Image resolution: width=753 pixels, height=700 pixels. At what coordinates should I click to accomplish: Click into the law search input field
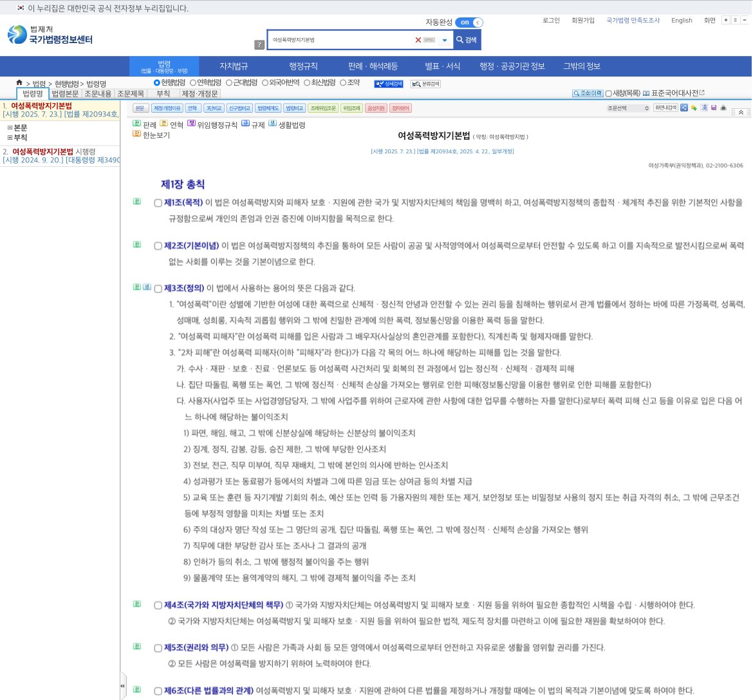[x=341, y=40]
